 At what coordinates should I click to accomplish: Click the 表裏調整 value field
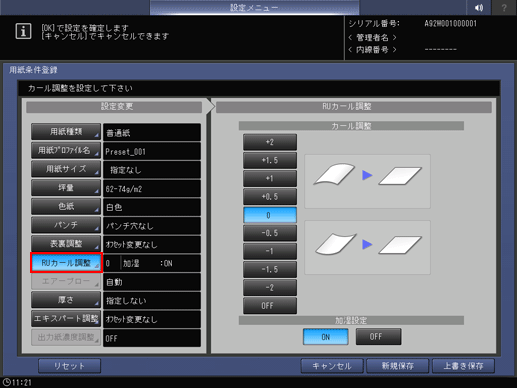152,244
